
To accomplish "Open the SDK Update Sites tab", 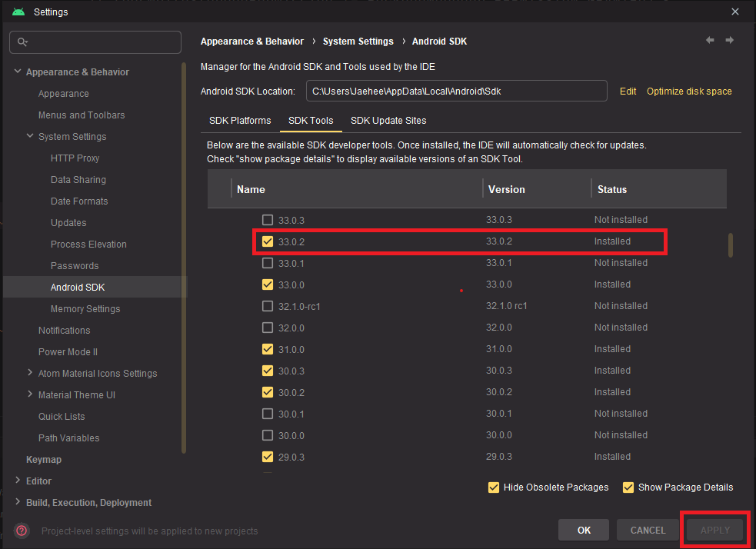I will (x=388, y=121).
